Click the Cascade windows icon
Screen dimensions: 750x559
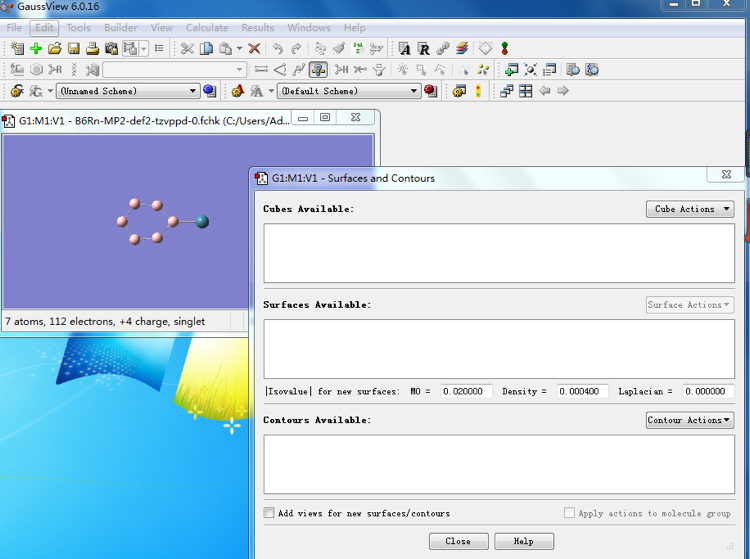pos(507,91)
